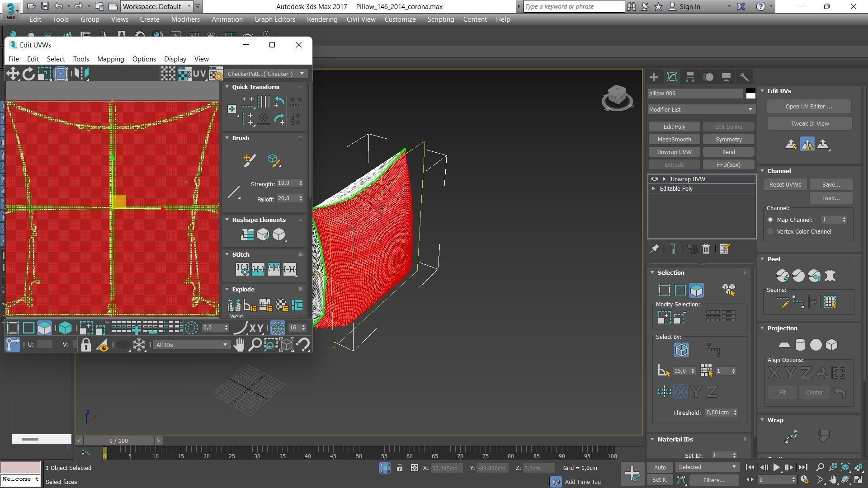Toggle Unwrap UVW modifier visibility eye
This screenshot has height=488, width=868.
click(654, 179)
